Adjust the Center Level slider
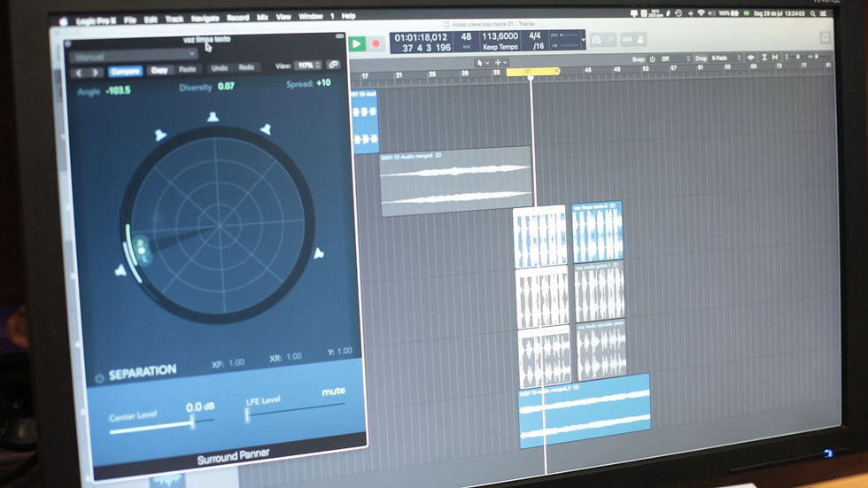868x488 pixels. [x=161, y=425]
